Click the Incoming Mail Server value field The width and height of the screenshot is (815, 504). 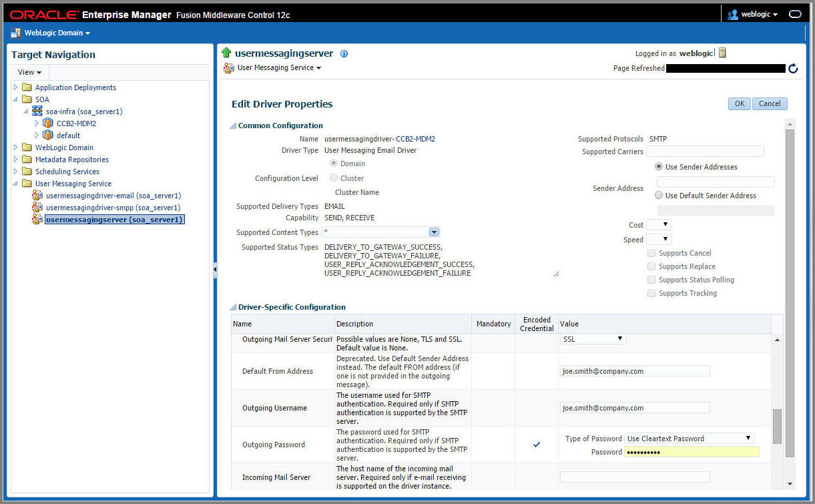coord(635,477)
